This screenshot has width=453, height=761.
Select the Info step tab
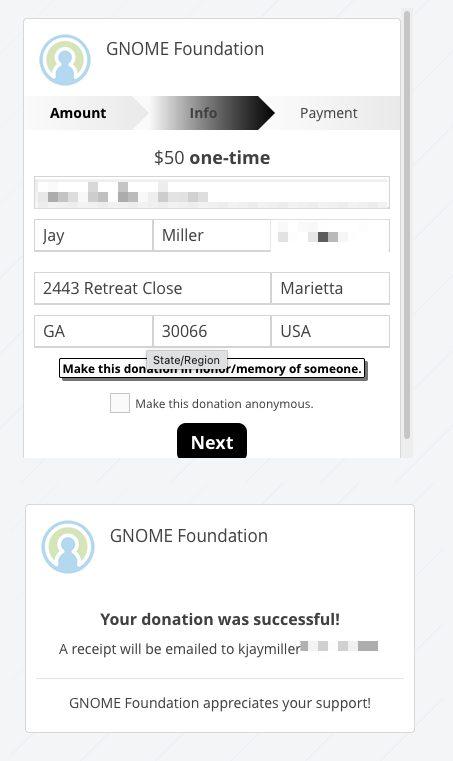click(x=203, y=113)
